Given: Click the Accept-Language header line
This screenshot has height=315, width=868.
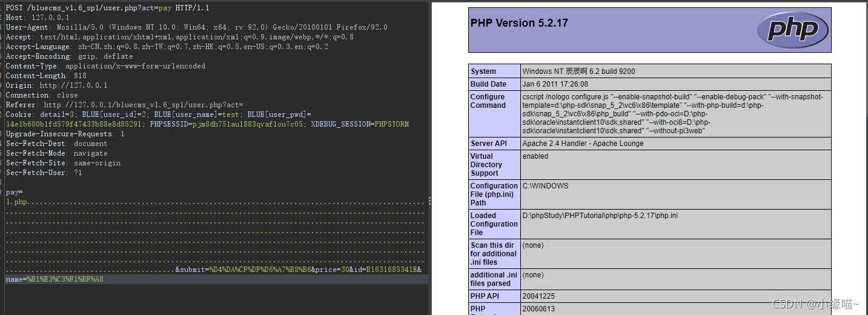Looking at the screenshot, I should point(167,46).
